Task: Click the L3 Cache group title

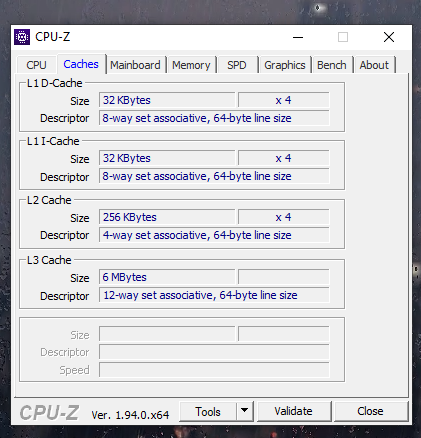Action: [x=49, y=260]
